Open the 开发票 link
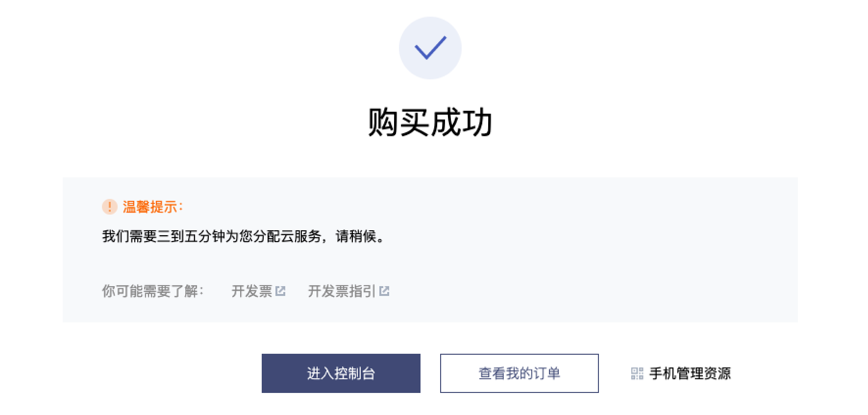Image resolution: width=868 pixels, height=415 pixels. [x=251, y=291]
